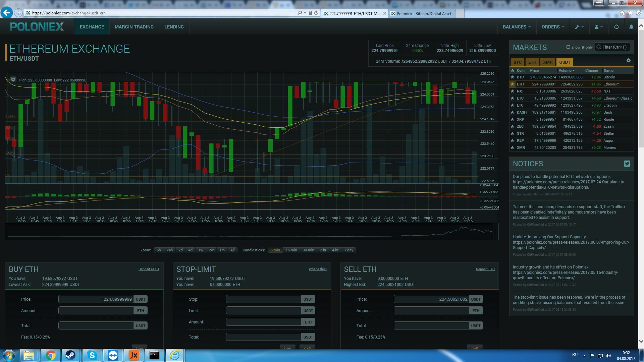Click the chart range navigator handle
This screenshot has width=644, height=362.
[495, 232]
